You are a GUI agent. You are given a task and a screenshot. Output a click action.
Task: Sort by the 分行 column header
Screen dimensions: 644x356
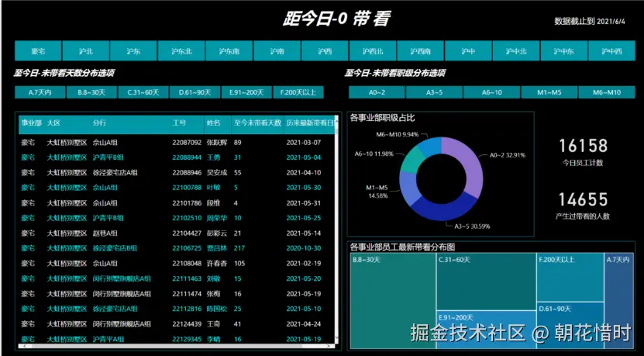(99, 123)
